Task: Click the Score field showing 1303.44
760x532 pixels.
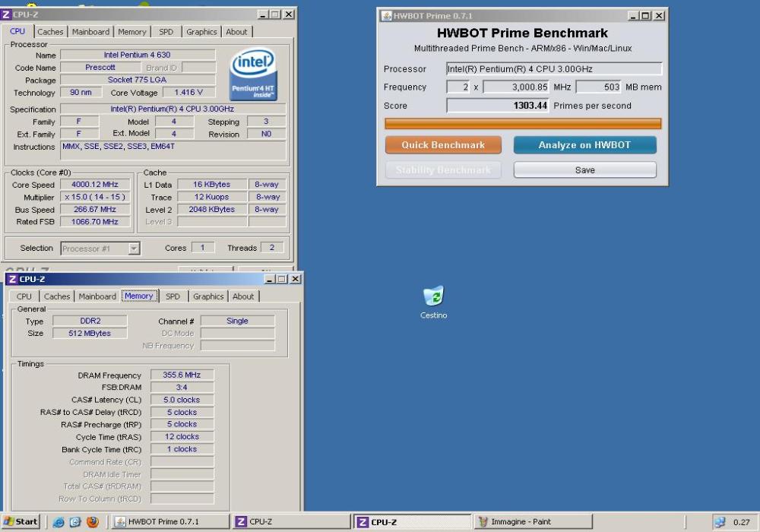Action: coord(497,106)
